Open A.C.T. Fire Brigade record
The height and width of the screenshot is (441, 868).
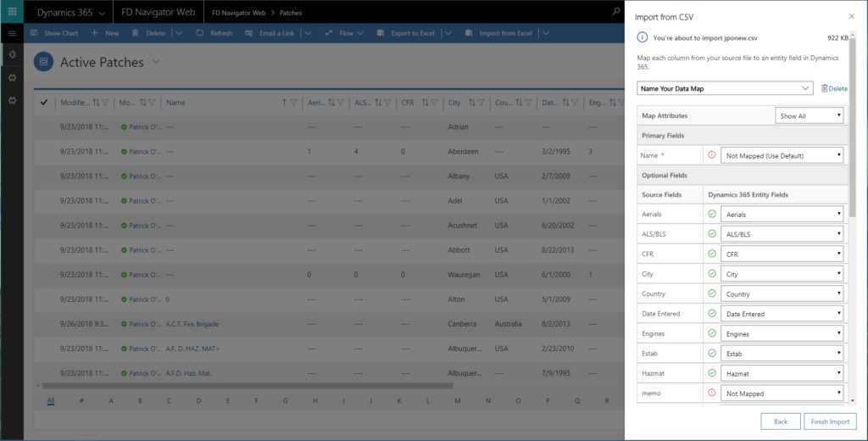click(192, 324)
